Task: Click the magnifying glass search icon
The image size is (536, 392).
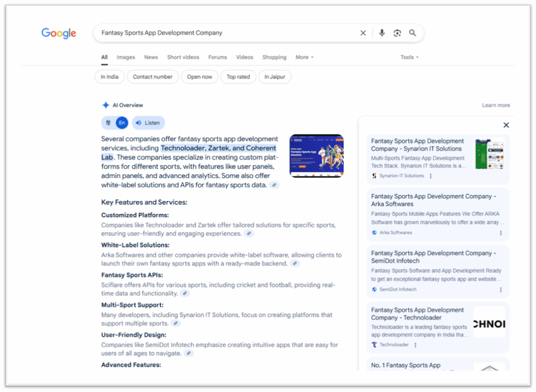Action: click(x=412, y=33)
